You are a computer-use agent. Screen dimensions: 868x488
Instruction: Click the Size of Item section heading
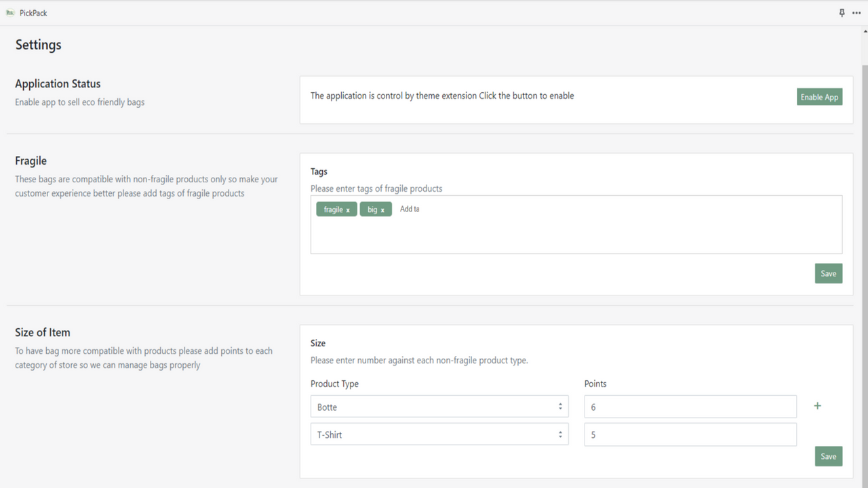tap(43, 332)
